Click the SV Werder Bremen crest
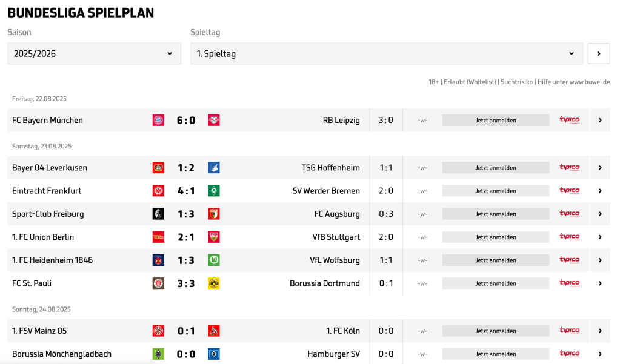Screen dimensions: 620x364 coord(214,191)
